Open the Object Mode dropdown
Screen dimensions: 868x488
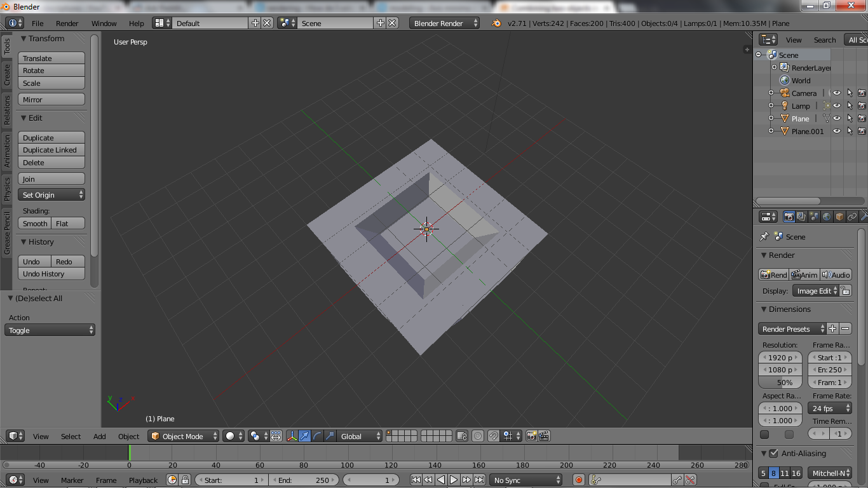pyautogui.click(x=183, y=436)
